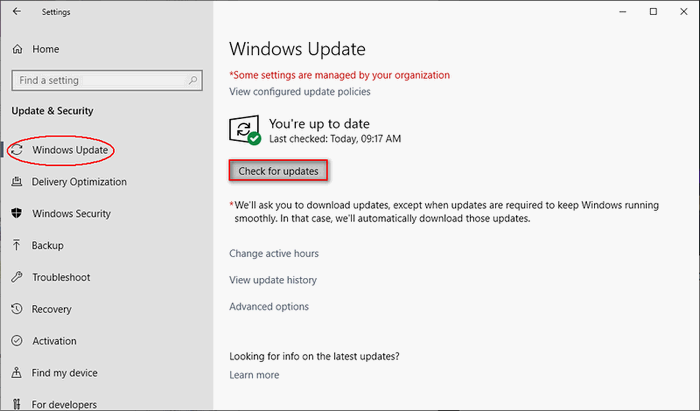This screenshot has height=411, width=700.
Task: Open Advanced options link
Action: 269,307
